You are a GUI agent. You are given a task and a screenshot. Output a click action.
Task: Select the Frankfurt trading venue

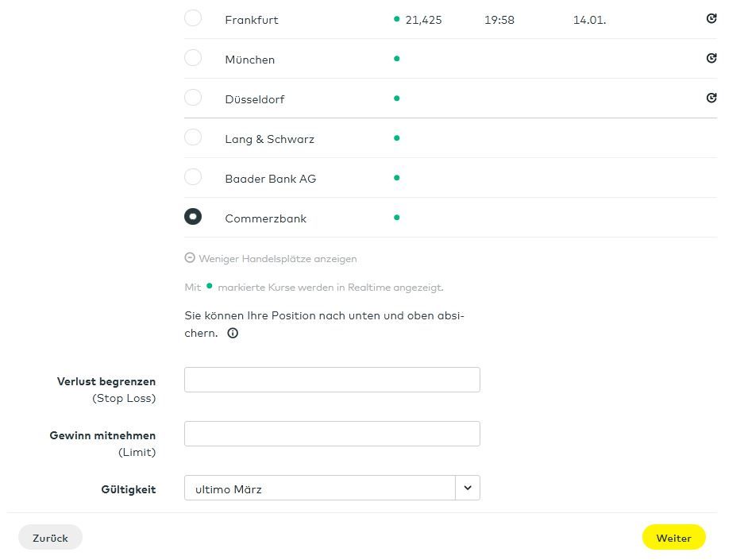pyautogui.click(x=193, y=18)
